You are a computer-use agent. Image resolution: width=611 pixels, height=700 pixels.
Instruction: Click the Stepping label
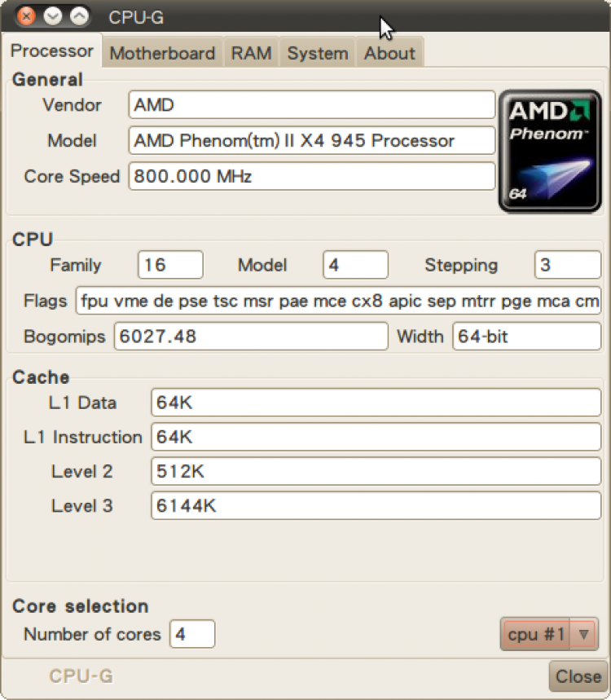461,265
